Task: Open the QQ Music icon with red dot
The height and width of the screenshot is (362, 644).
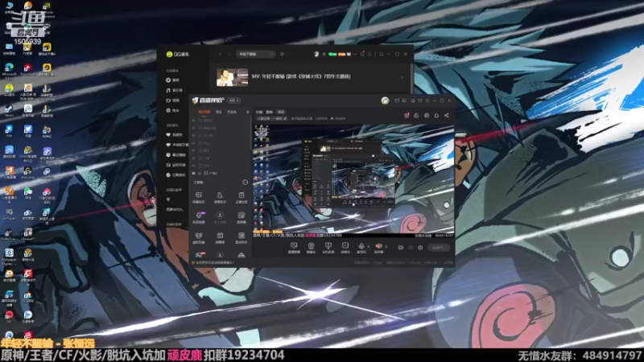Action: point(362,54)
